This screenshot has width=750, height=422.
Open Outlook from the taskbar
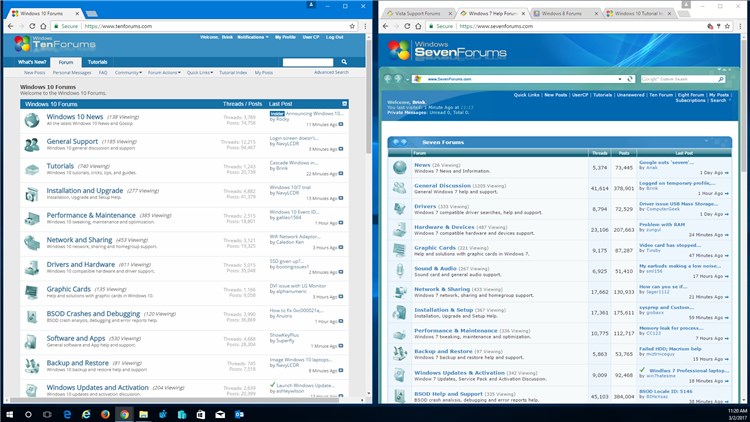(x=239, y=414)
